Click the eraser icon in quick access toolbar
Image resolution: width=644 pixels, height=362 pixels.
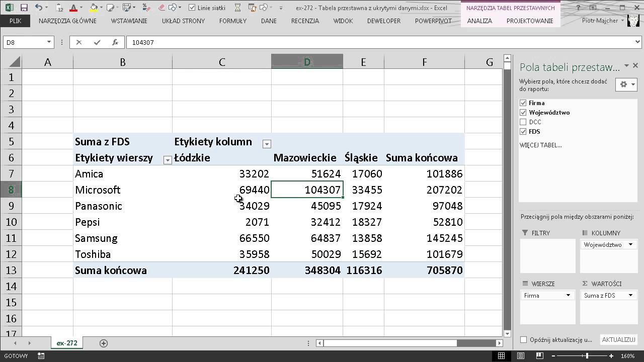click(x=161, y=8)
